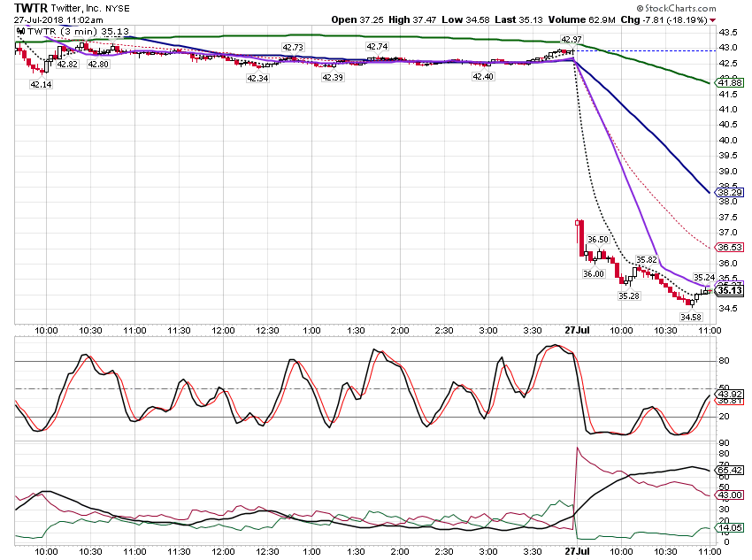Select the 43.92 stochastic value tag
This screenshot has width=752, height=560.
(730, 394)
